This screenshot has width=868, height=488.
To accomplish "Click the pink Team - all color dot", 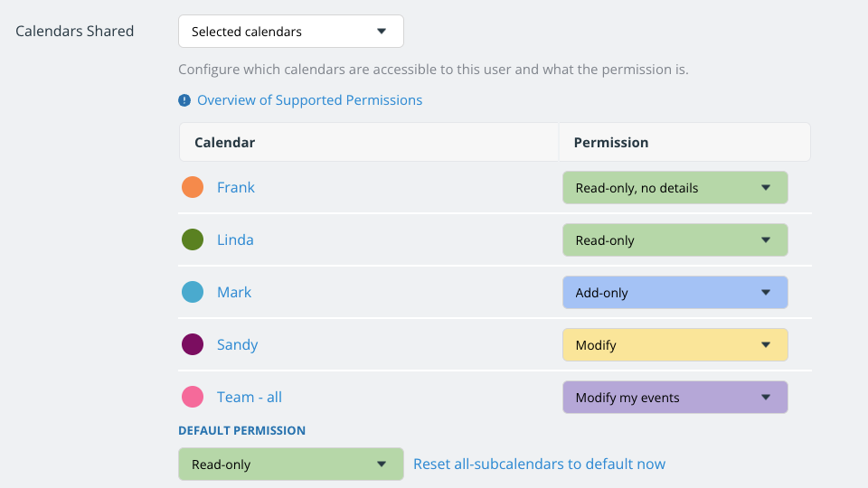I will coord(193,397).
